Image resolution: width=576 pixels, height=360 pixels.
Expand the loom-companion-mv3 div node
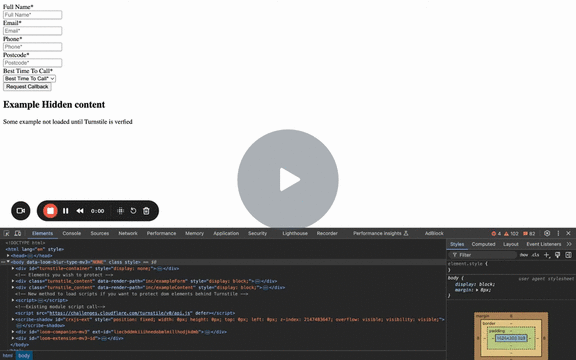click(x=13, y=332)
